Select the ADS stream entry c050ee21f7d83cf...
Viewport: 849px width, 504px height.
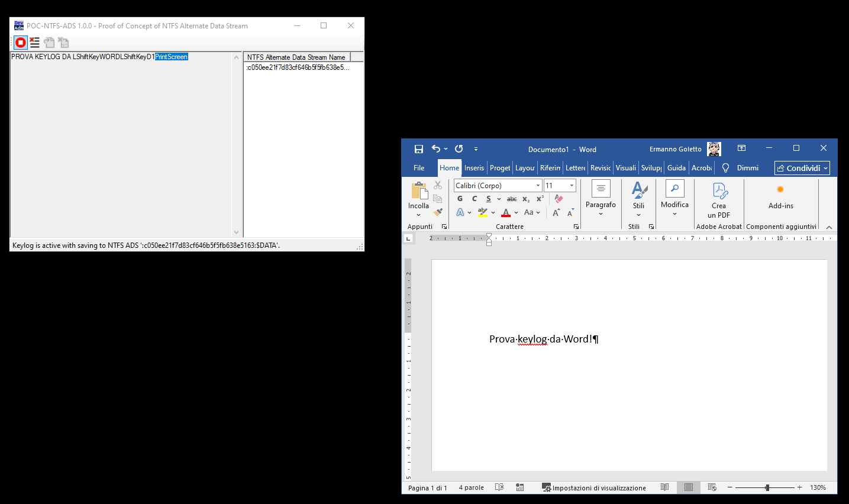[298, 67]
